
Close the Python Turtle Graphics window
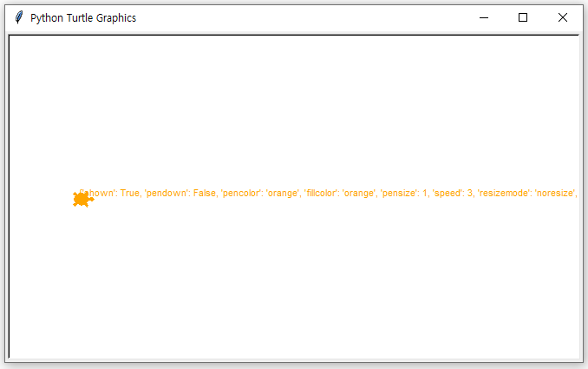pos(563,17)
